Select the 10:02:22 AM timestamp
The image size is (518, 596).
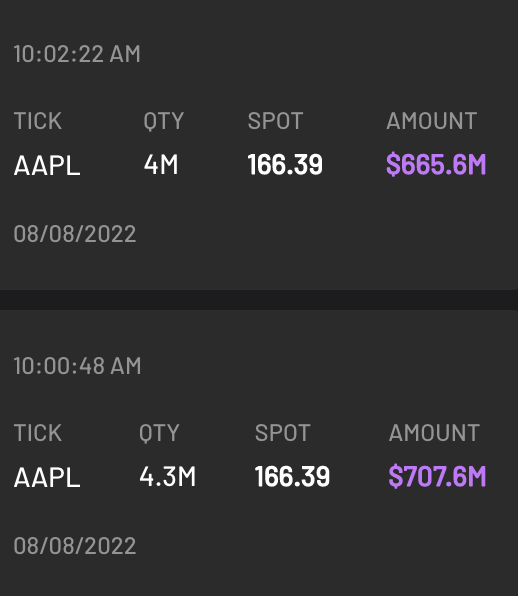point(77,54)
